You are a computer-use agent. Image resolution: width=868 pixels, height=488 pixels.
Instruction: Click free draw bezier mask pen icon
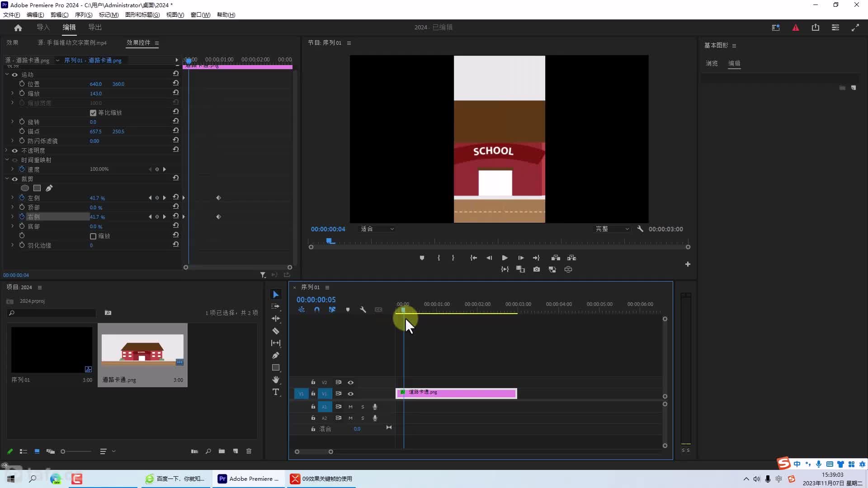tap(49, 188)
